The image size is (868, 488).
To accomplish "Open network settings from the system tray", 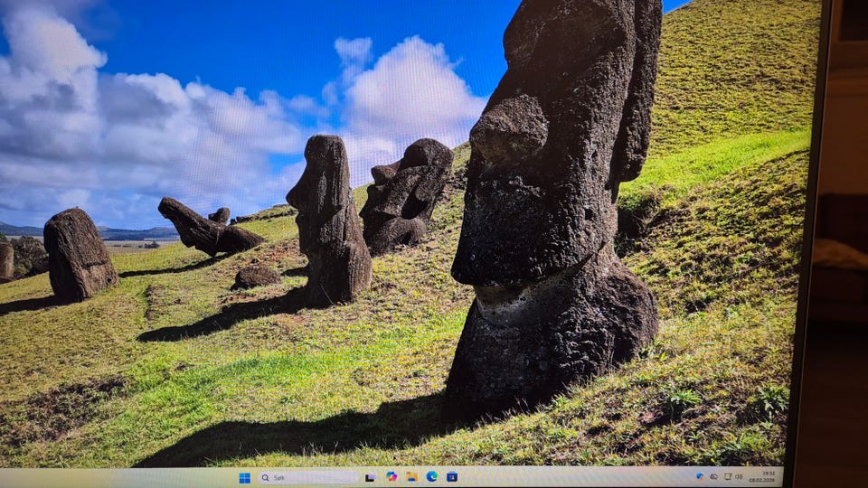I will click(727, 476).
